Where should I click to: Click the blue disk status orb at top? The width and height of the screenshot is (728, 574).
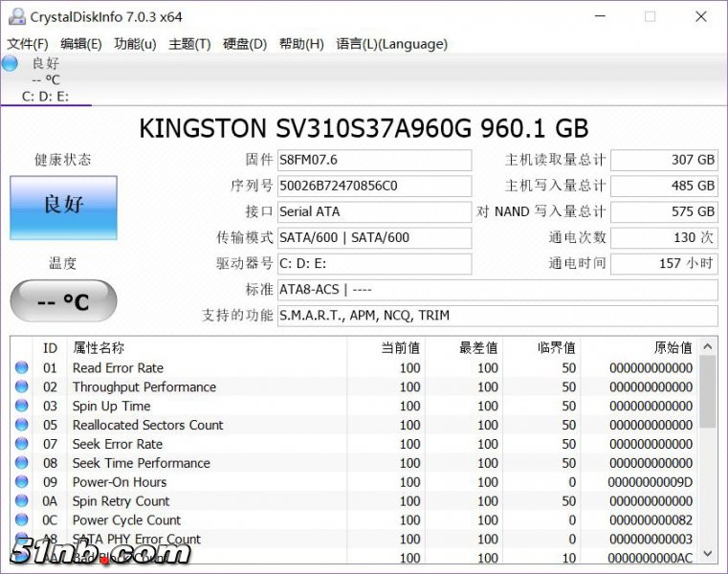(x=11, y=64)
